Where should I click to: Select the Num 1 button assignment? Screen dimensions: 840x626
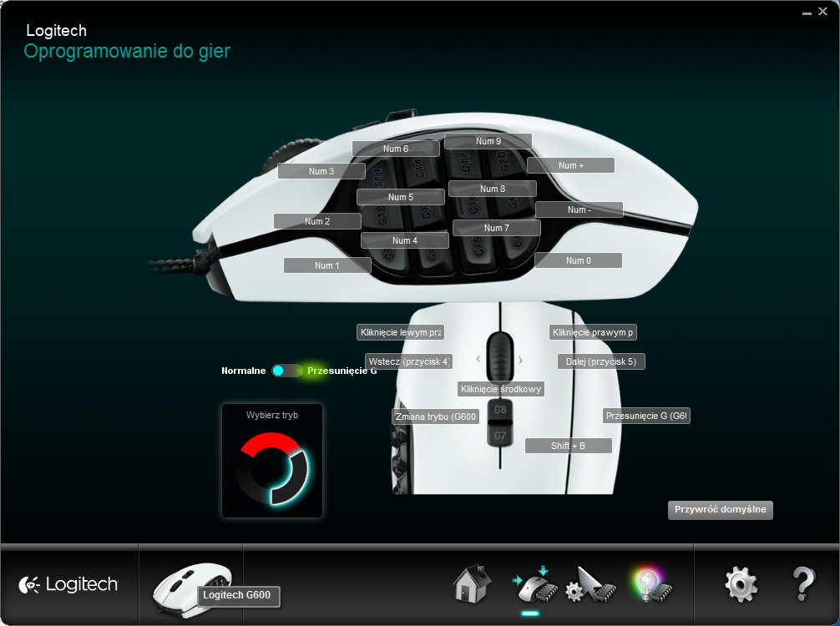point(326,265)
